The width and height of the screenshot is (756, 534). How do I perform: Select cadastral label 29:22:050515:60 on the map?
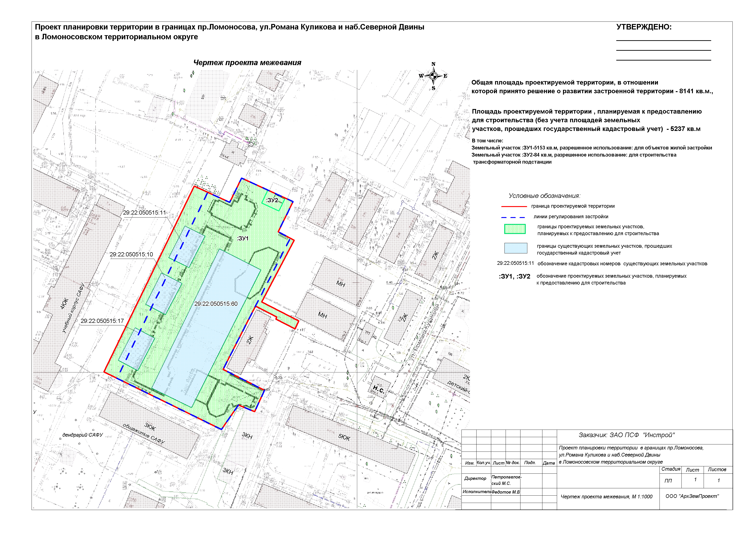[216, 304]
